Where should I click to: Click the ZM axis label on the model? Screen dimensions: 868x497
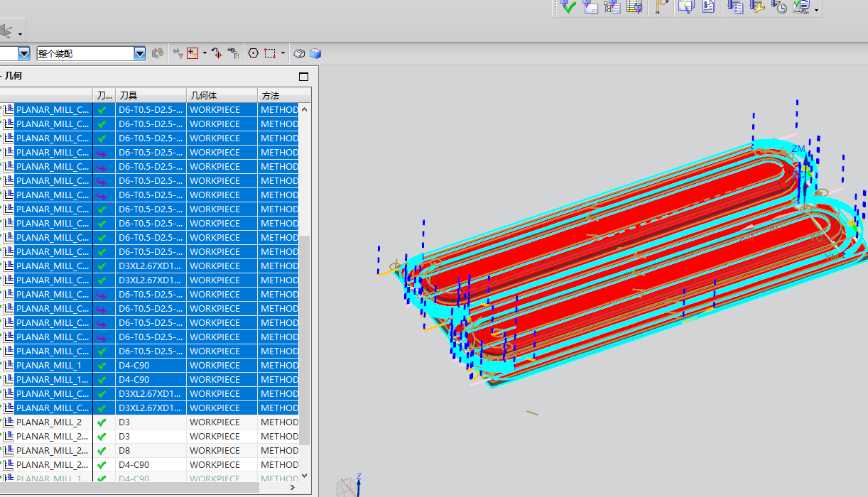tap(798, 148)
